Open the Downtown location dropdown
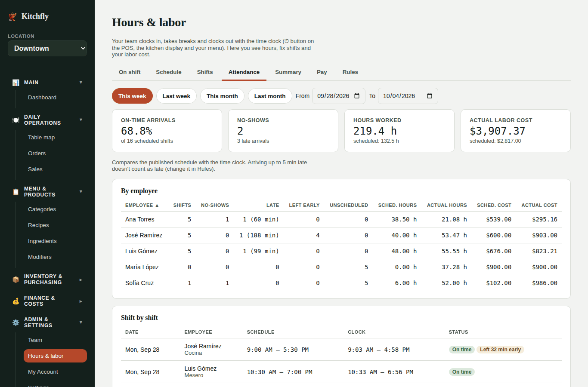Viewport: 588px width, 387px height. coord(47,48)
